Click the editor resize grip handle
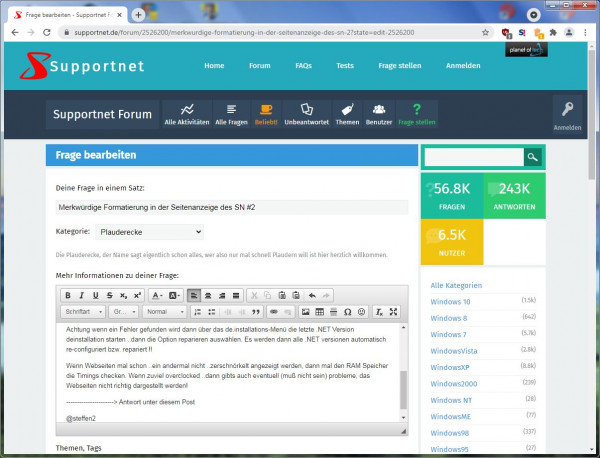This screenshot has height=458, width=600. (x=403, y=431)
